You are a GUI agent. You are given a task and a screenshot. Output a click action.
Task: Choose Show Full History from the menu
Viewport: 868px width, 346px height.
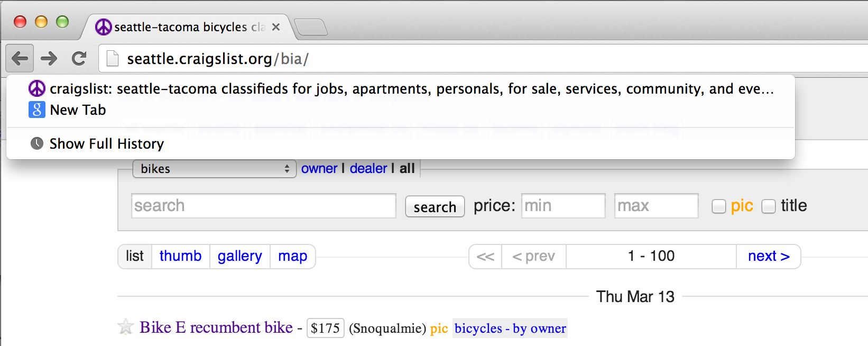pyautogui.click(x=106, y=144)
